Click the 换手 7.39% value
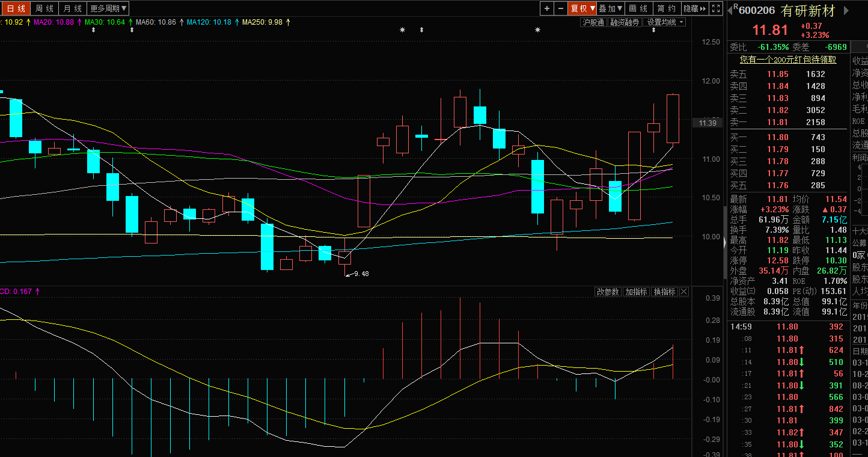Viewport: 868px width, 457px height. click(776, 230)
